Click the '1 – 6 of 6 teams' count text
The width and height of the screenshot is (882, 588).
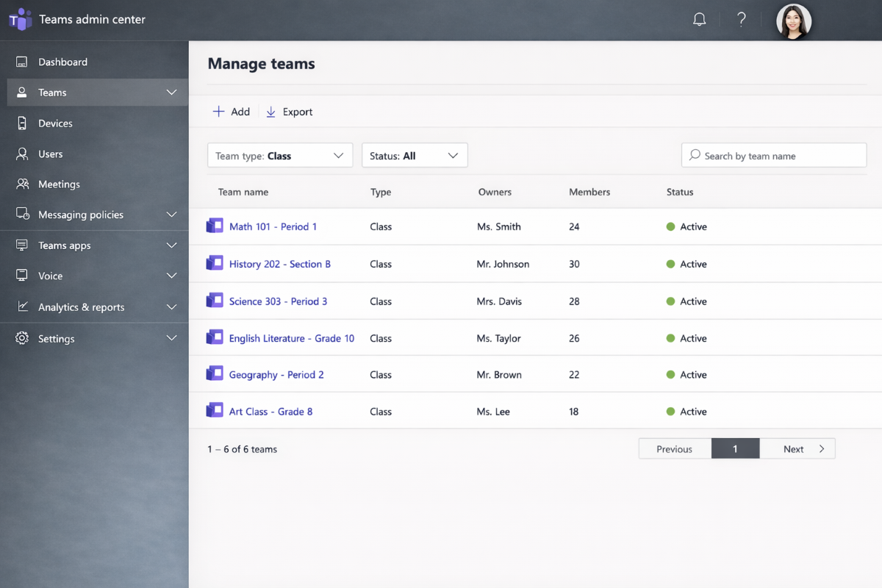[243, 449]
